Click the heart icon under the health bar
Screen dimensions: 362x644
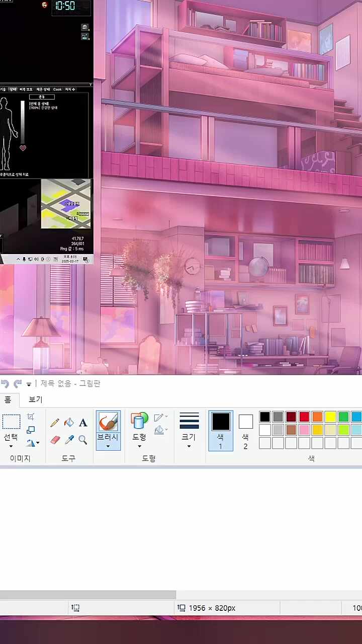tap(23, 148)
